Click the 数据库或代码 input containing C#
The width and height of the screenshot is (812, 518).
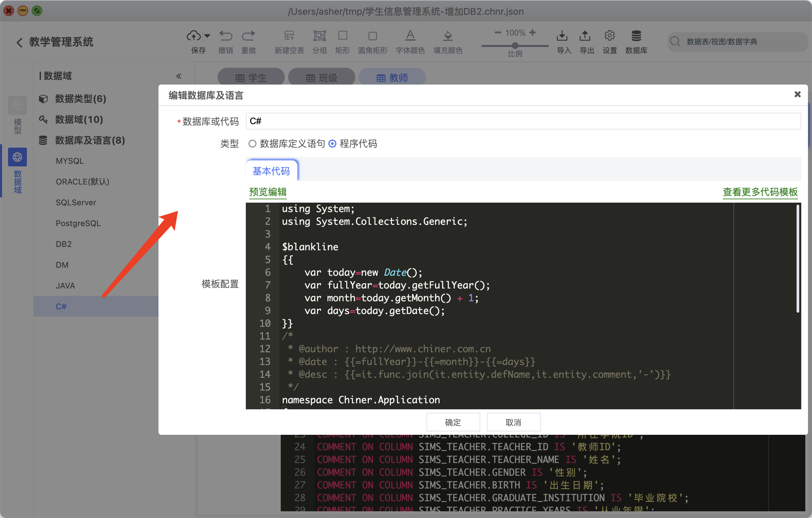(523, 121)
